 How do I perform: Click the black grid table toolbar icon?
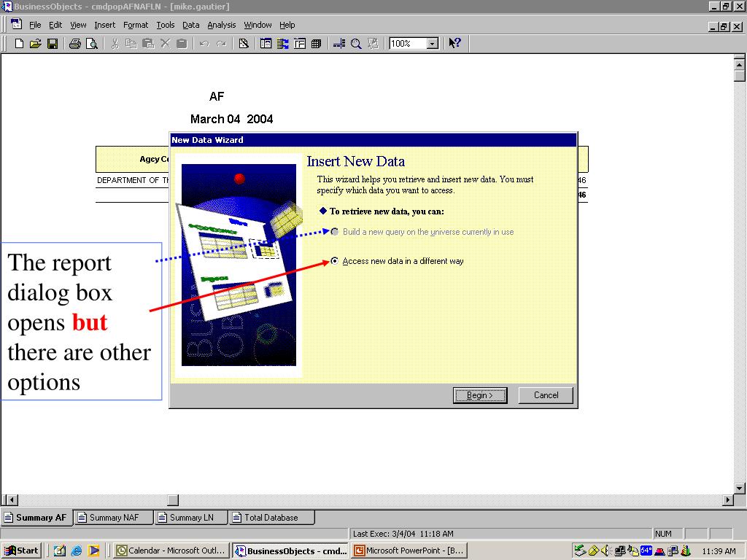pos(316,44)
